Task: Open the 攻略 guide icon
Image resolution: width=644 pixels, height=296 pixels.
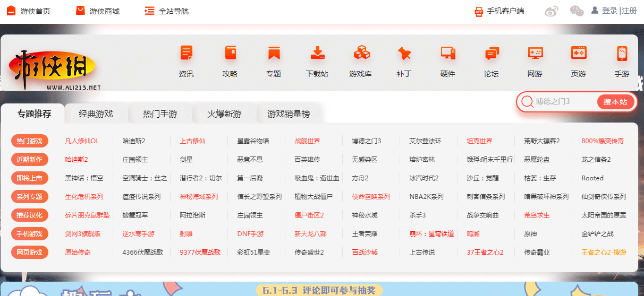Action: pos(230,53)
